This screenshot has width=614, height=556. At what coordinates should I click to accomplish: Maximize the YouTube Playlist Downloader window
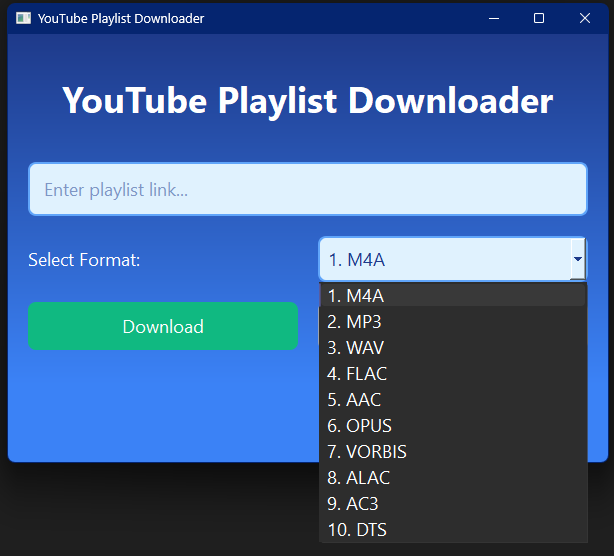tap(539, 18)
